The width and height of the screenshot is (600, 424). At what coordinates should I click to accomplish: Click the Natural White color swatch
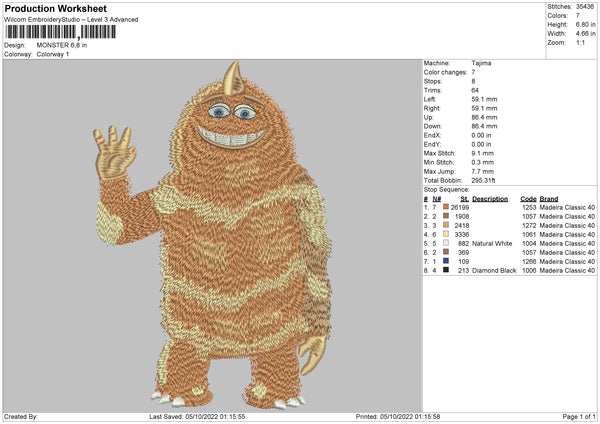(x=446, y=243)
